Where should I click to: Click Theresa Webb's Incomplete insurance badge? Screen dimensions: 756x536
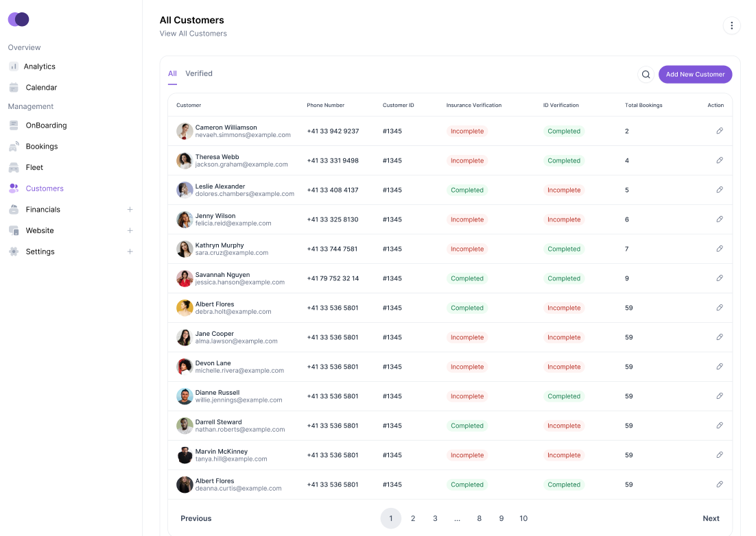pyautogui.click(x=466, y=160)
